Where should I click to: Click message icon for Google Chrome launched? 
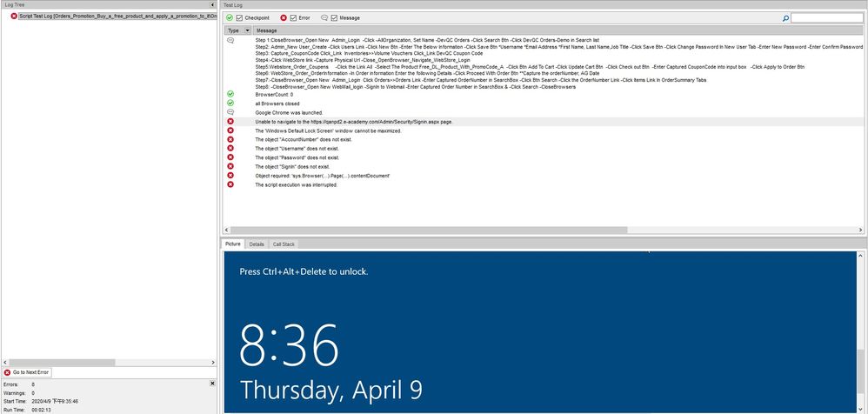coord(230,112)
